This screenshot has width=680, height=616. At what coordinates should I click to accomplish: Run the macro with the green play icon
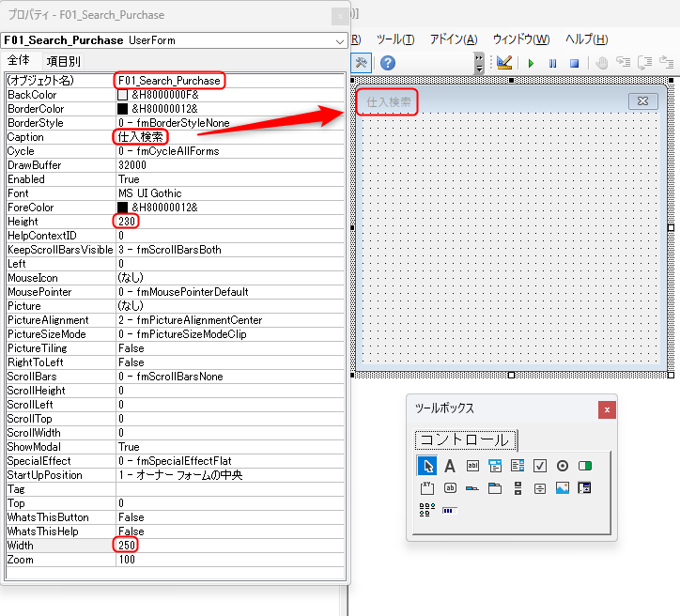pyautogui.click(x=531, y=63)
